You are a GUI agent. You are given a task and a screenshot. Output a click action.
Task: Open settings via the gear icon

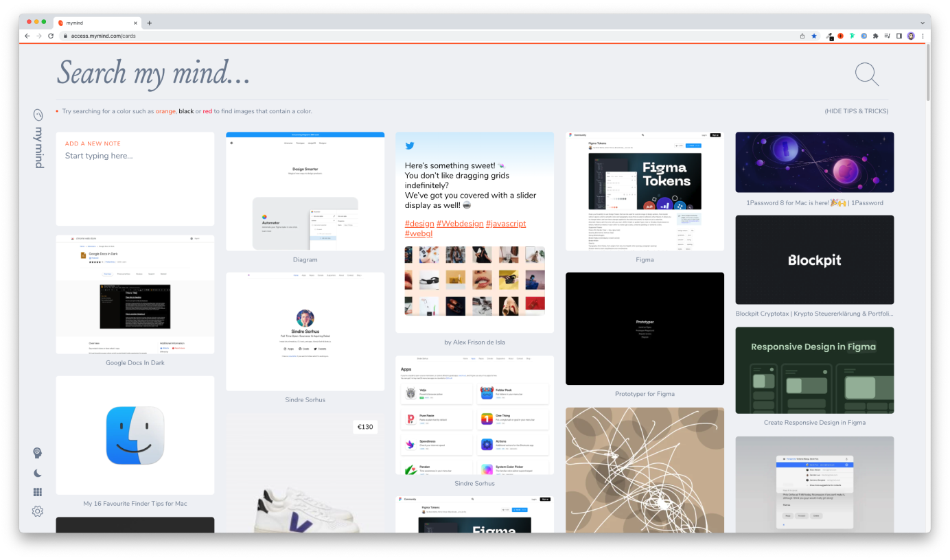[38, 511]
